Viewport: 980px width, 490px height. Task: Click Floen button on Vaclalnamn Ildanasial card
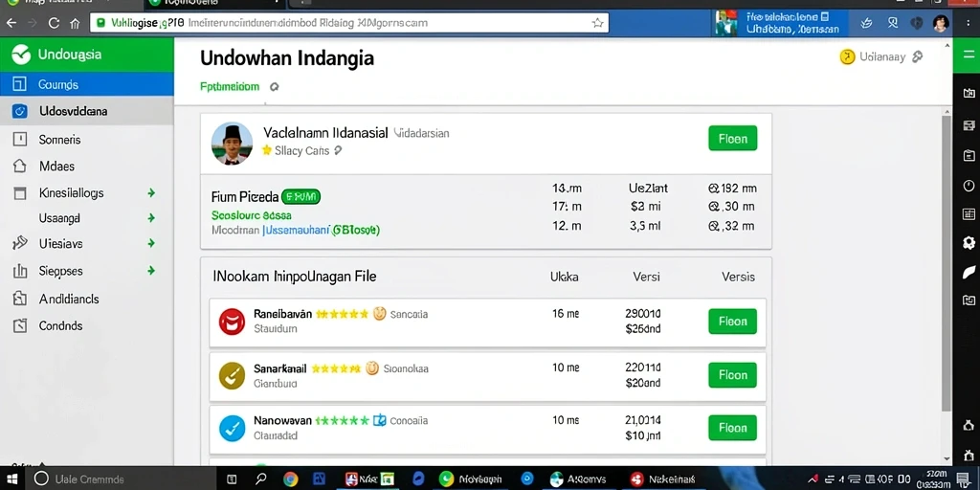[732, 138]
